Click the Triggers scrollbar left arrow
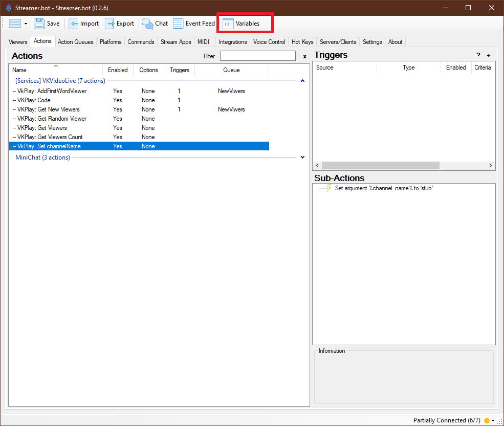 pyautogui.click(x=318, y=166)
